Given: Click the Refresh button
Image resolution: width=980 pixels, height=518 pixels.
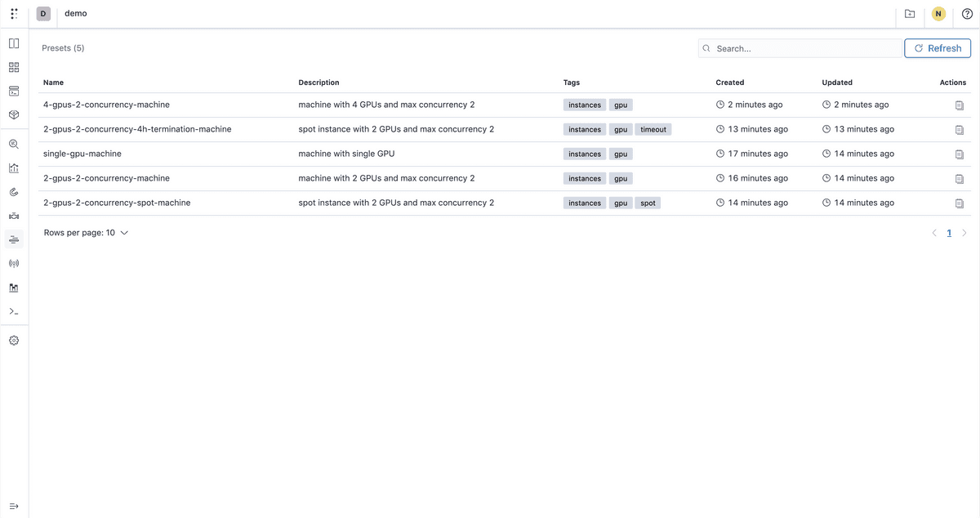Looking at the screenshot, I should (x=938, y=48).
